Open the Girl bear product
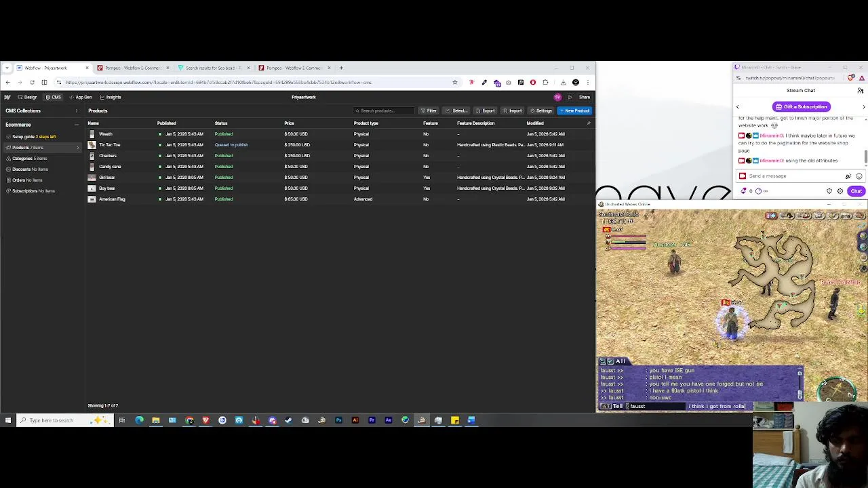Screen dimensions: 868x488 106,178
